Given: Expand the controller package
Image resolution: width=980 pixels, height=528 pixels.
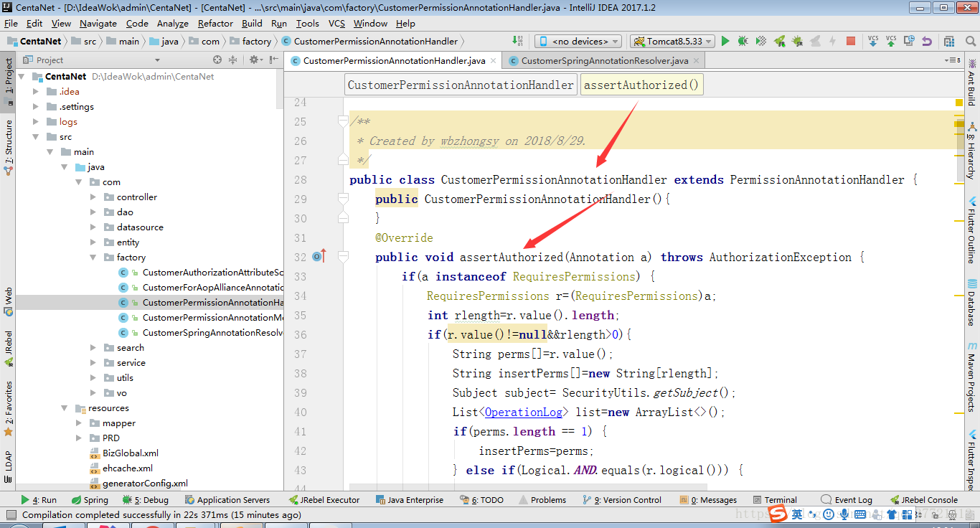Looking at the screenshot, I should 93,197.
